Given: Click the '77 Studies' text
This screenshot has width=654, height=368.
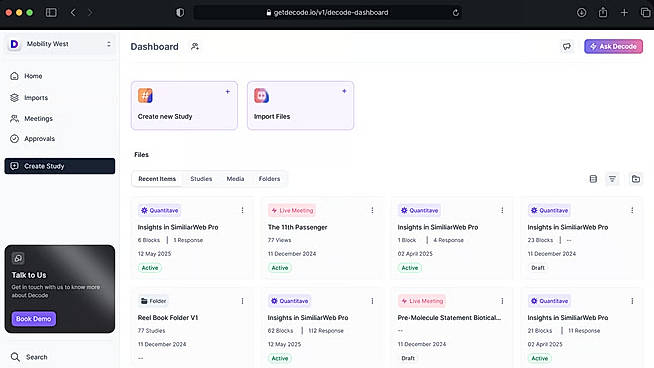Looking at the screenshot, I should 151,330.
